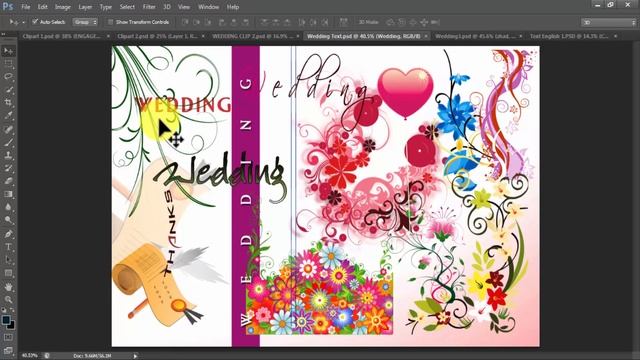640x360 pixels.
Task: Open the Layer menu
Action: (x=85, y=7)
